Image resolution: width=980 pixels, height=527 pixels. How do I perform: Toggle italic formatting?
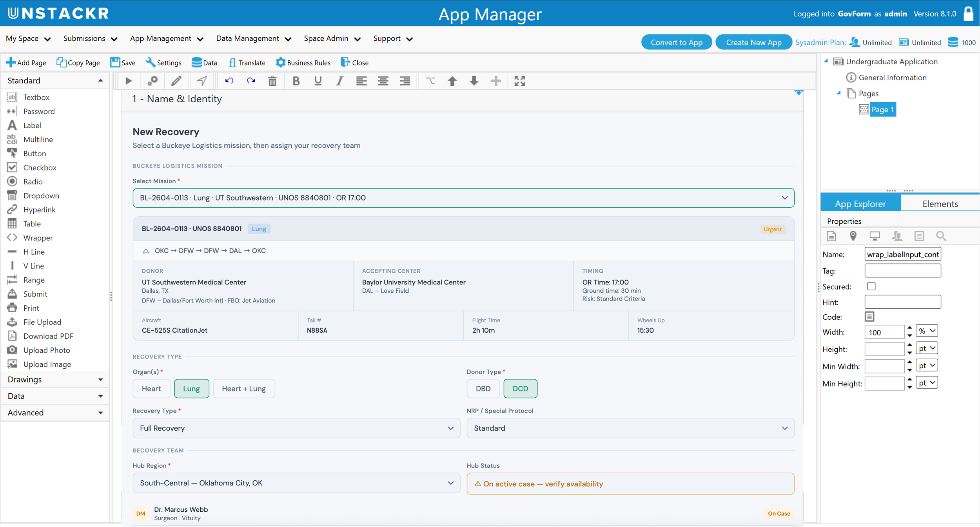pyautogui.click(x=340, y=81)
